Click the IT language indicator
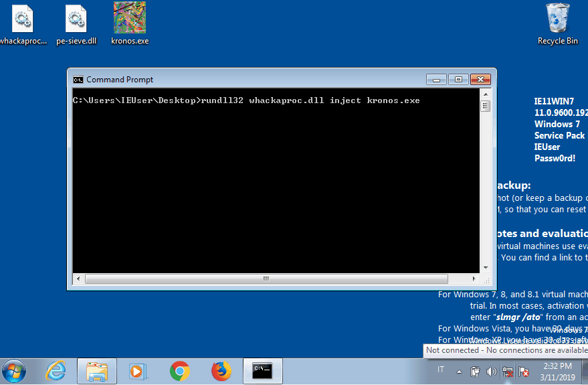 click(441, 370)
